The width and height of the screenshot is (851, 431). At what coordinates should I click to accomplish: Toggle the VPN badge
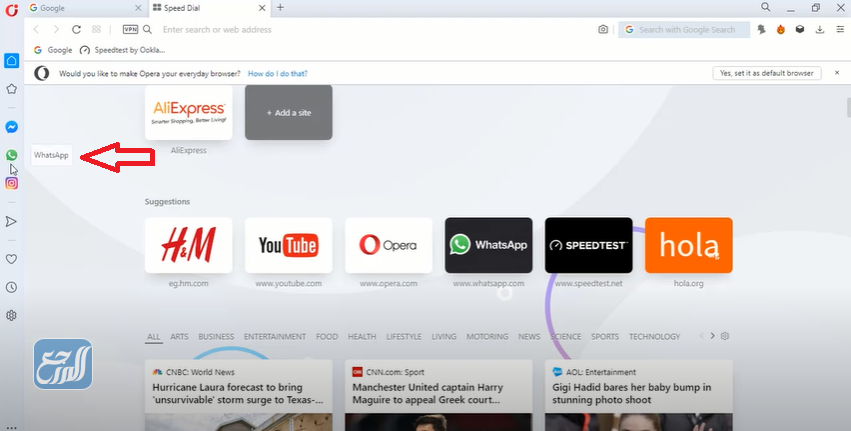[130, 29]
